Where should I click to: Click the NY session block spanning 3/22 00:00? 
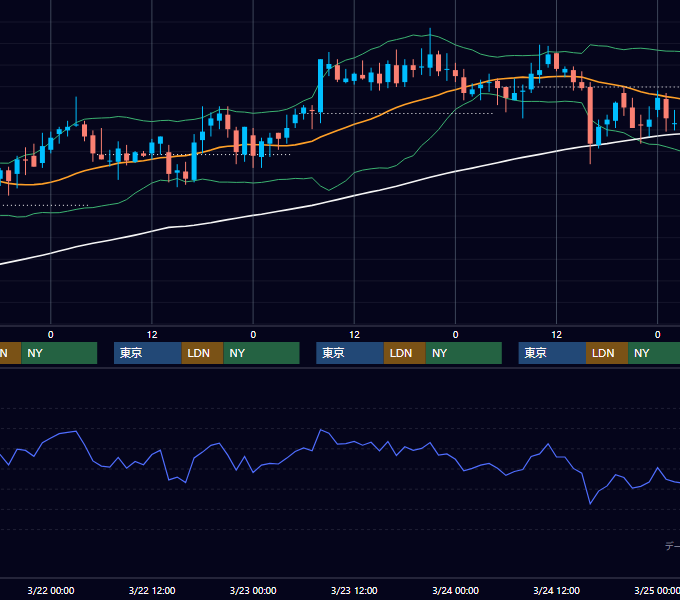click(59, 353)
